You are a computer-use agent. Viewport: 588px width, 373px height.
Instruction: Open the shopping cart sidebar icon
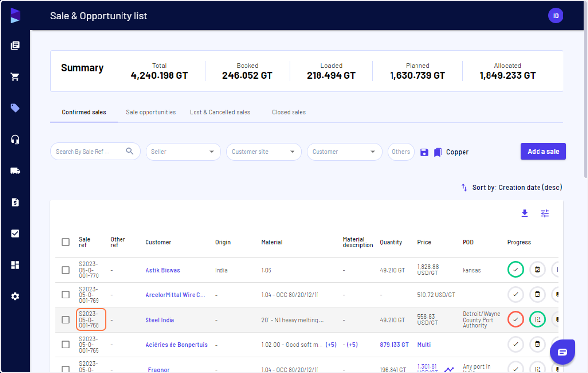click(15, 77)
